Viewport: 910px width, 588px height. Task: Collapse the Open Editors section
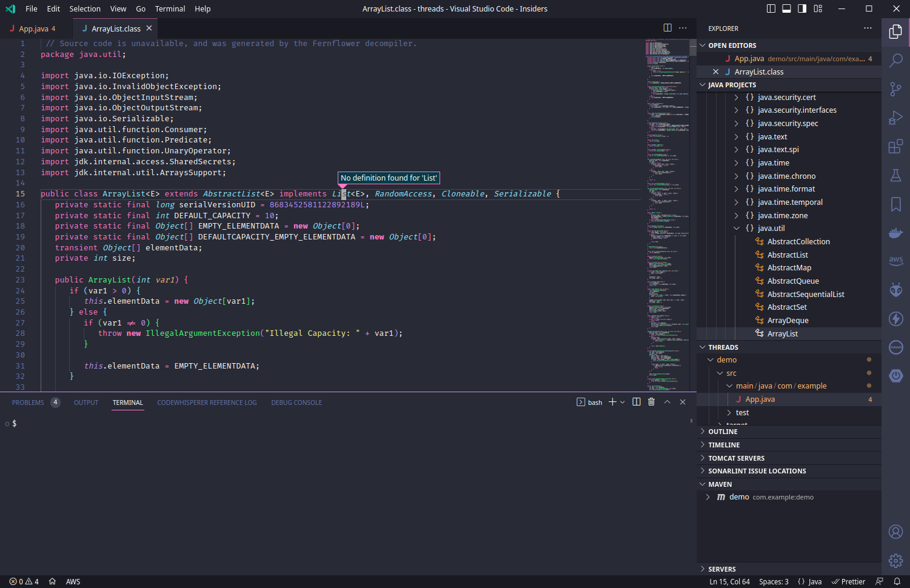789,45
